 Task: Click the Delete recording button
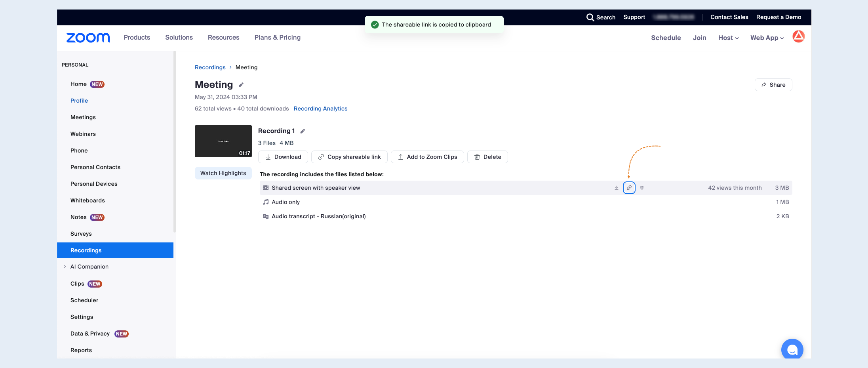(487, 157)
